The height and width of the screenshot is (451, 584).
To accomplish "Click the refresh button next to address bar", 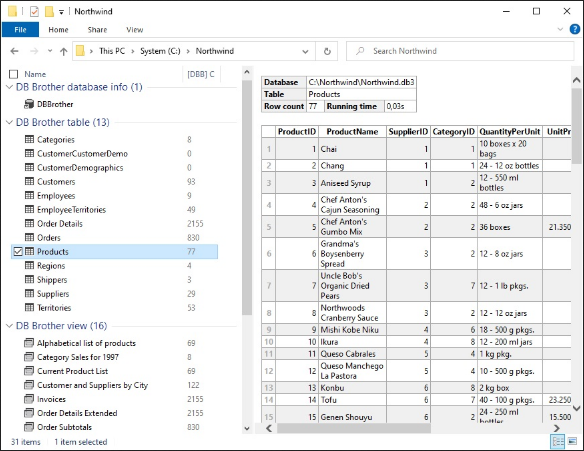I will [x=327, y=51].
